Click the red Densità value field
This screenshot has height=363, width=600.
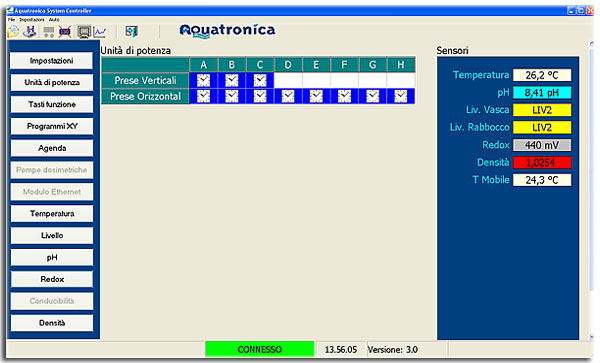coord(542,163)
